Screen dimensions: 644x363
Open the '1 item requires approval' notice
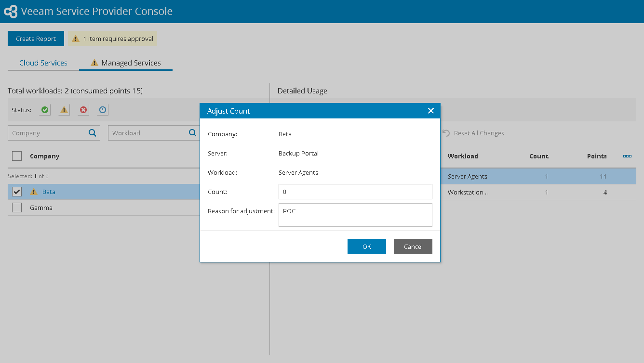coord(113,39)
